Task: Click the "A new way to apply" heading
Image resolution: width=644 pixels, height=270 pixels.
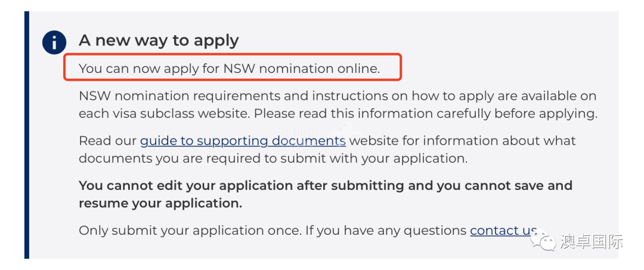Action: pyautogui.click(x=159, y=41)
